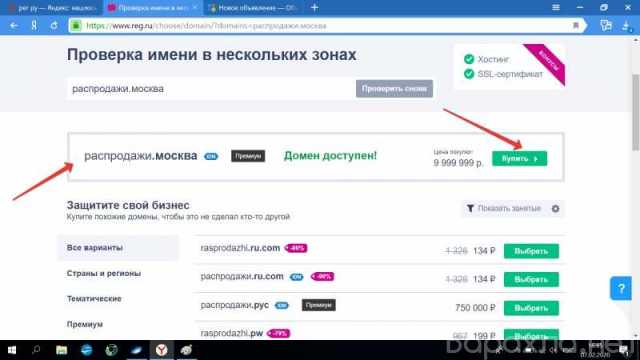Open the taskbar search magnifier
Image resolution: width=640 pixels, height=360 pixels.
36,350
